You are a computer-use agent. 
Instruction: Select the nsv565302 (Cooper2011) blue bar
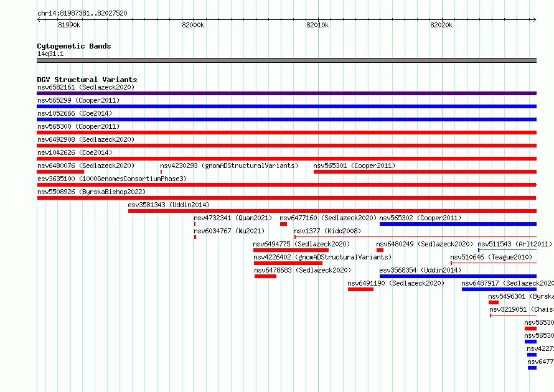458,224
